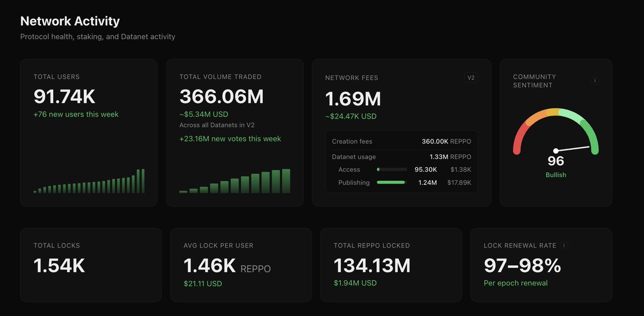The width and height of the screenshot is (644, 316).
Task: Click 'Per epoch renewal' text
Action: [516, 283]
